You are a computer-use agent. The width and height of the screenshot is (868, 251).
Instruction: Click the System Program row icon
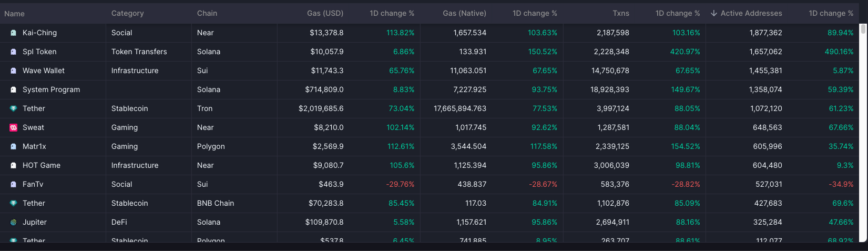point(14,89)
